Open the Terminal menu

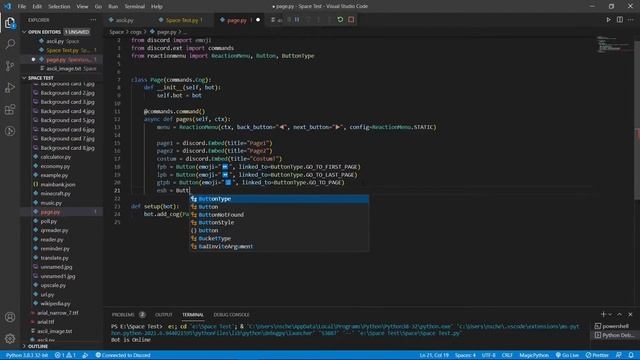pyautogui.click(x=134, y=6)
